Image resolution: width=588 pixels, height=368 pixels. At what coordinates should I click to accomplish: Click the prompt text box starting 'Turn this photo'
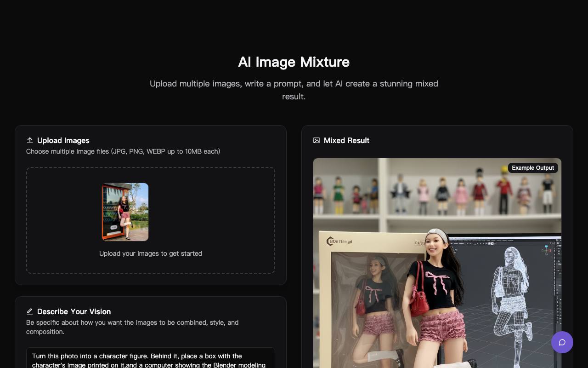point(151,358)
